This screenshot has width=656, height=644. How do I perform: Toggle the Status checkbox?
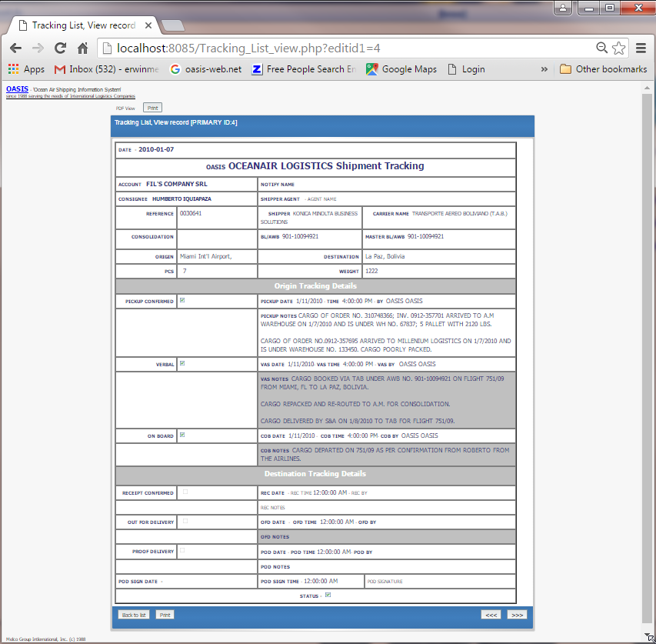coord(328,595)
